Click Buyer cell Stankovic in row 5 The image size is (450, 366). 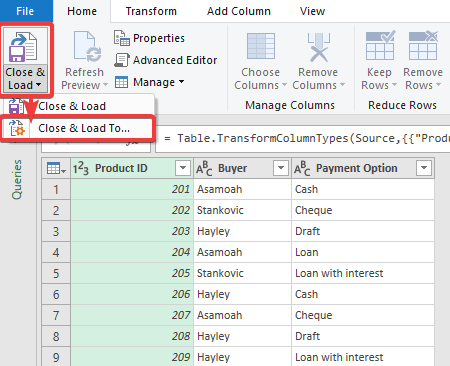coord(242,273)
